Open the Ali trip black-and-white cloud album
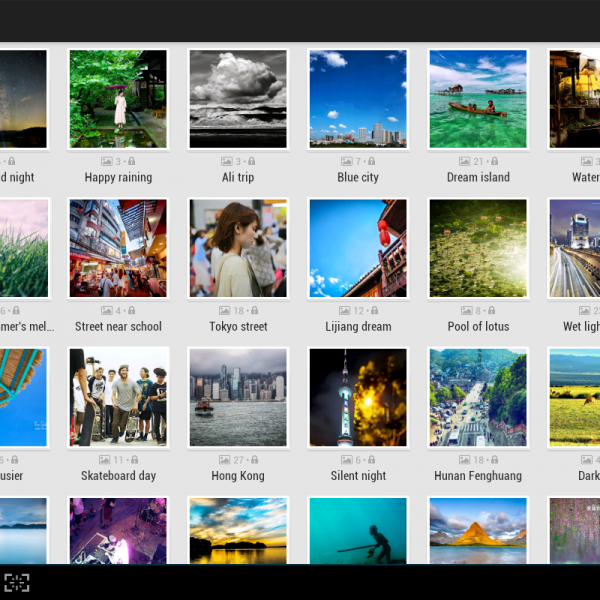The height and width of the screenshot is (600, 600). [x=238, y=99]
